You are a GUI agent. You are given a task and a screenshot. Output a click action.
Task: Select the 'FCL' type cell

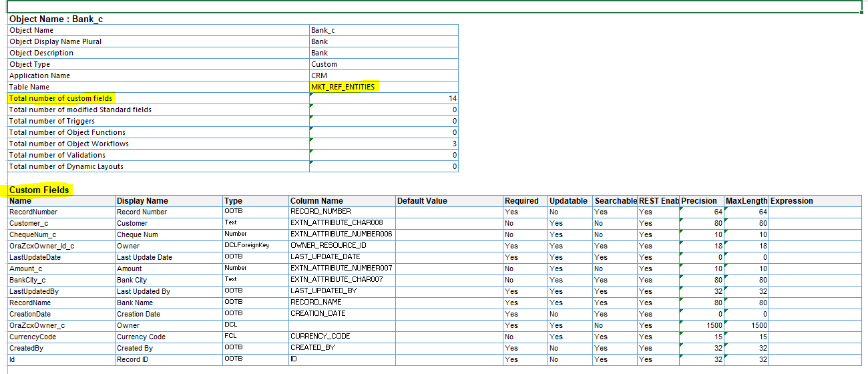click(x=255, y=337)
